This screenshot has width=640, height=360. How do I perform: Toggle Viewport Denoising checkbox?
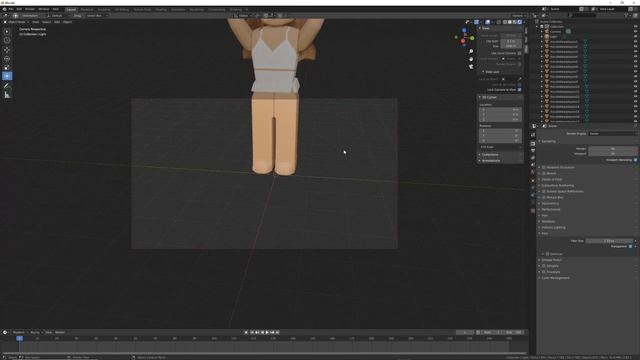pyautogui.click(x=636, y=160)
